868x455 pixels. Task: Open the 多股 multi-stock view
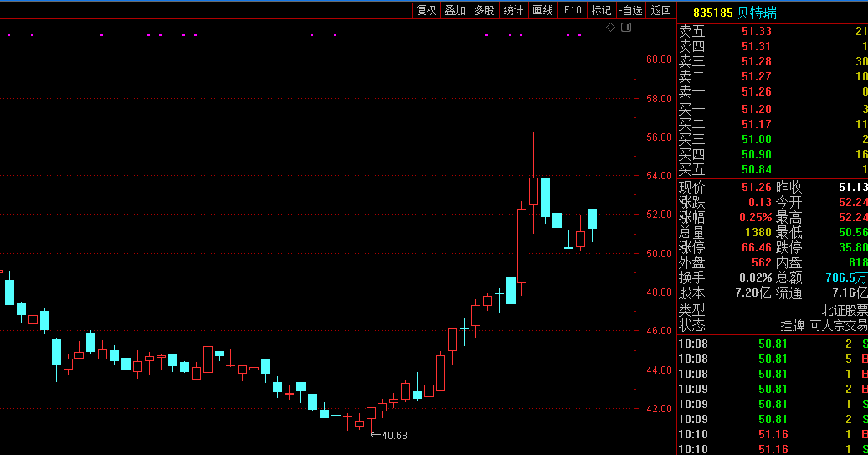pyautogui.click(x=484, y=10)
